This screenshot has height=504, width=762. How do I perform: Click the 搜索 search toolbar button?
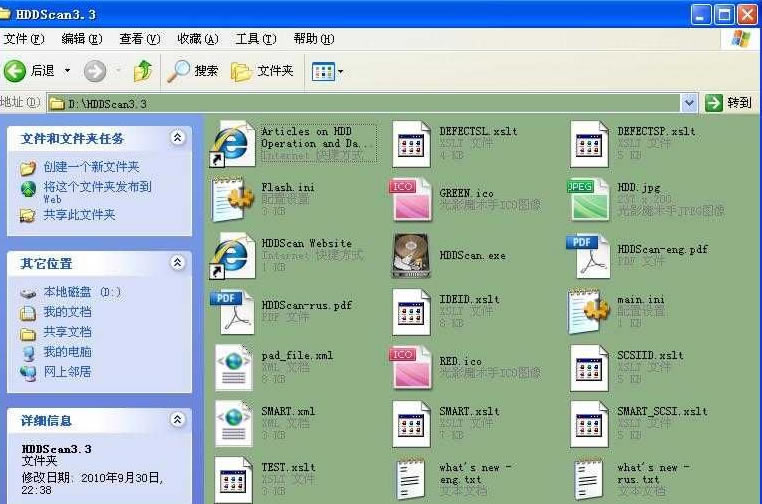point(193,71)
